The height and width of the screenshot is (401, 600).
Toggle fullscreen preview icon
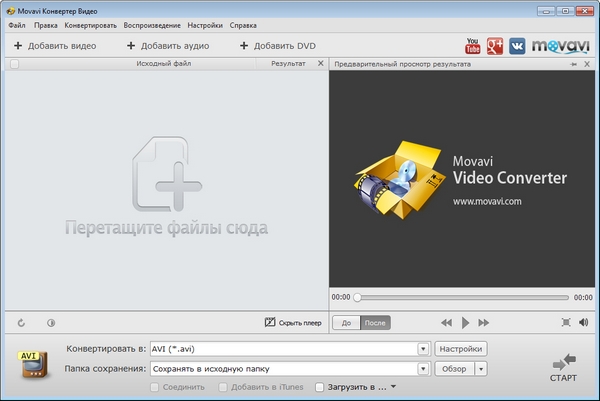(566, 323)
